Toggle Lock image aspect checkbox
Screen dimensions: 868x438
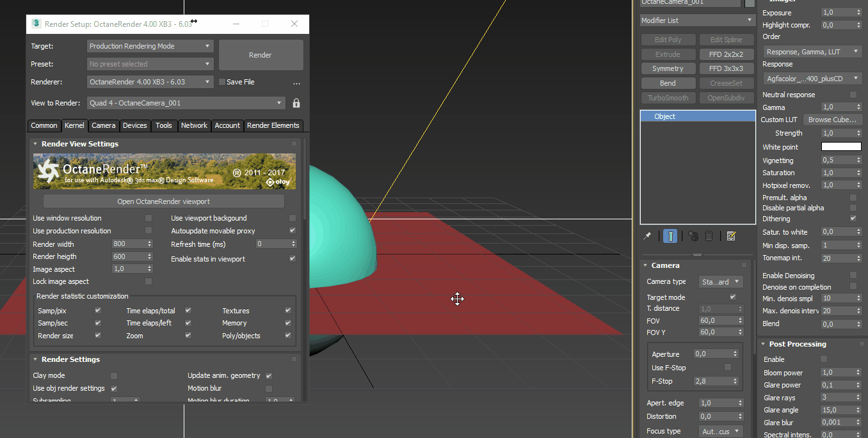[x=149, y=281]
